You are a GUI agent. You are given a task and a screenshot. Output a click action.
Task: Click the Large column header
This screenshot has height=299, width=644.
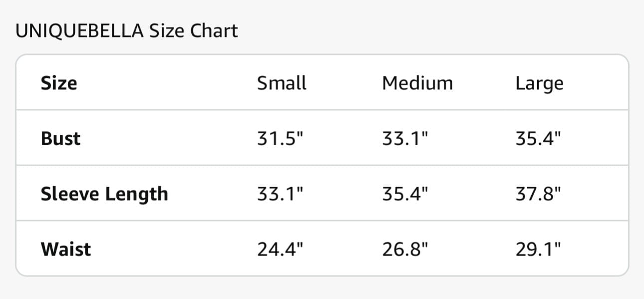pos(539,84)
